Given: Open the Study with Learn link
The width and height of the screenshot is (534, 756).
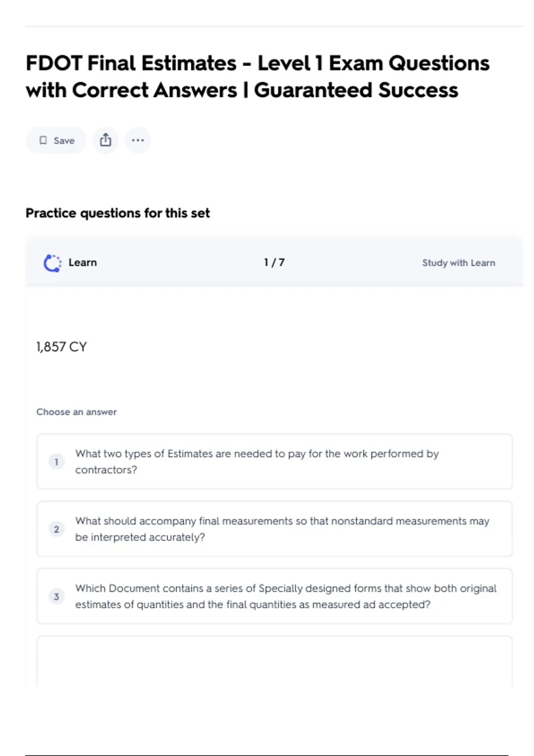Looking at the screenshot, I should click(458, 263).
